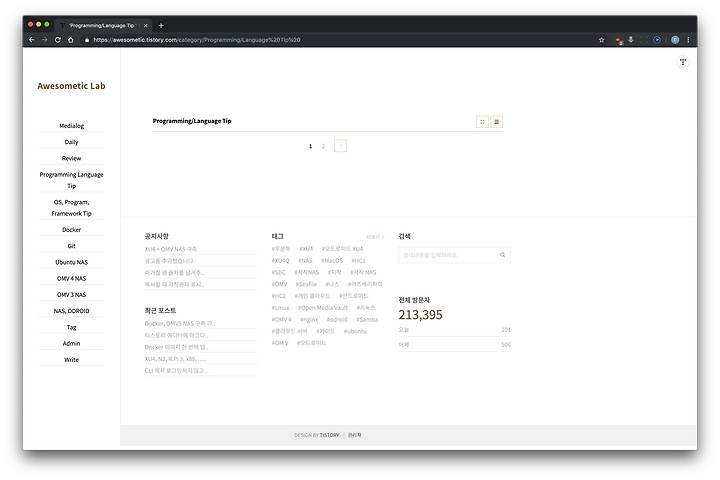Click the magnifier icon in search box

click(503, 255)
